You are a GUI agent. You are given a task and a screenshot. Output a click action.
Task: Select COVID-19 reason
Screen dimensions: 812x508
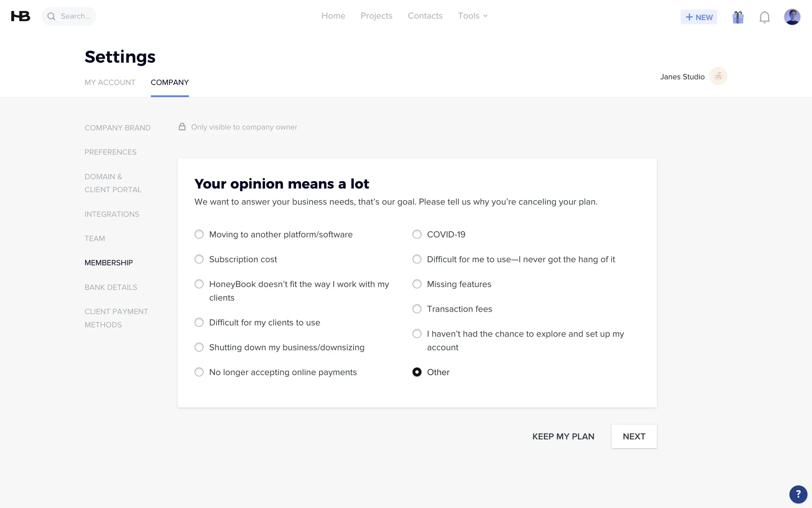[417, 235]
